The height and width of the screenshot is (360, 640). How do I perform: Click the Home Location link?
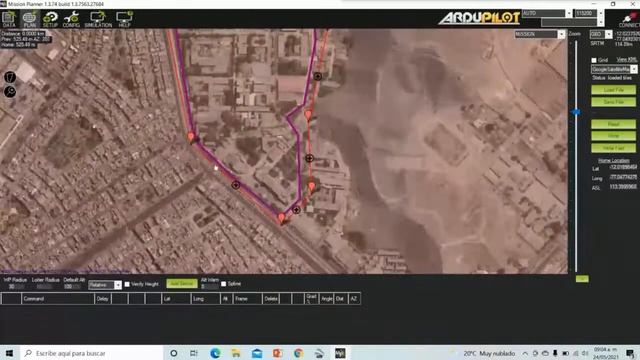pos(613,160)
